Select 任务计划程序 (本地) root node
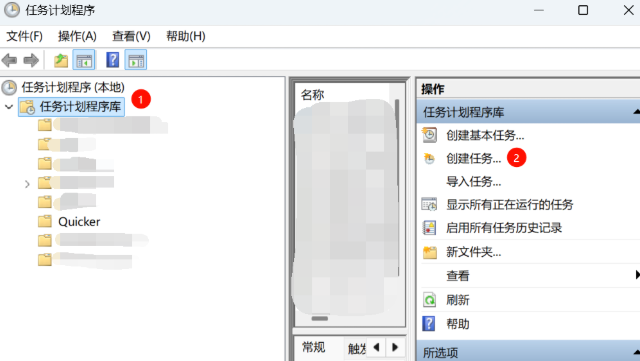This screenshot has height=361, width=640. coord(73,87)
